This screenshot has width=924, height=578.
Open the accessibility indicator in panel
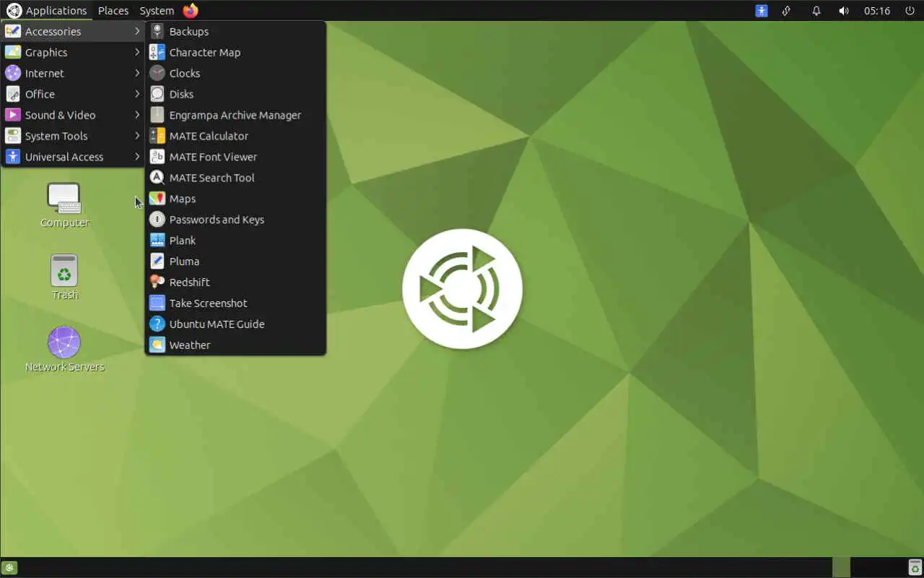[x=762, y=11]
